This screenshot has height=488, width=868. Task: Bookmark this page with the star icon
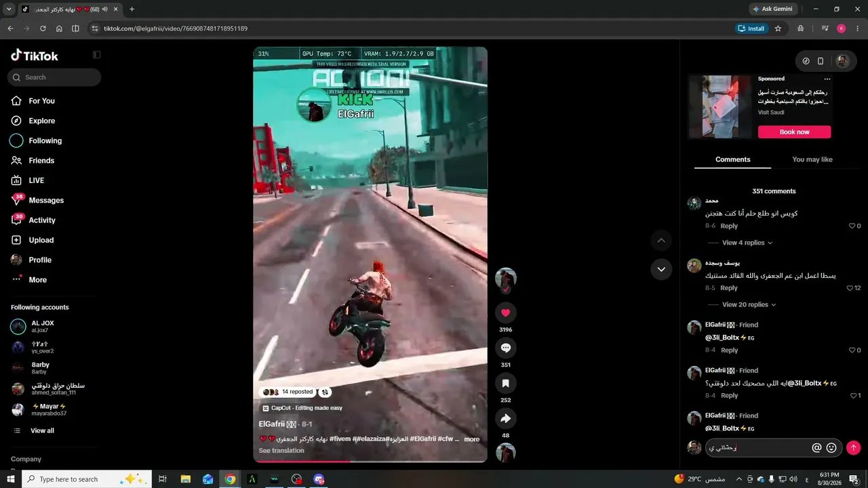coord(778,28)
